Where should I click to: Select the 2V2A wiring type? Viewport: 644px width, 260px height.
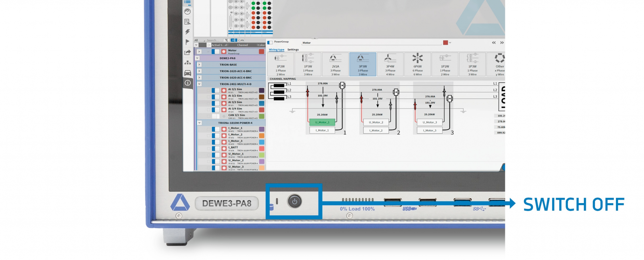pos(335,64)
